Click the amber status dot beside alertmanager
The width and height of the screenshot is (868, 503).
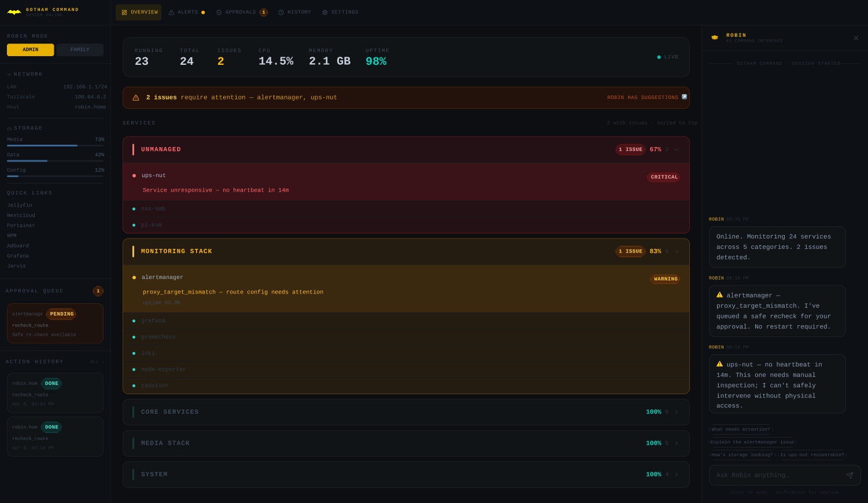(x=134, y=277)
